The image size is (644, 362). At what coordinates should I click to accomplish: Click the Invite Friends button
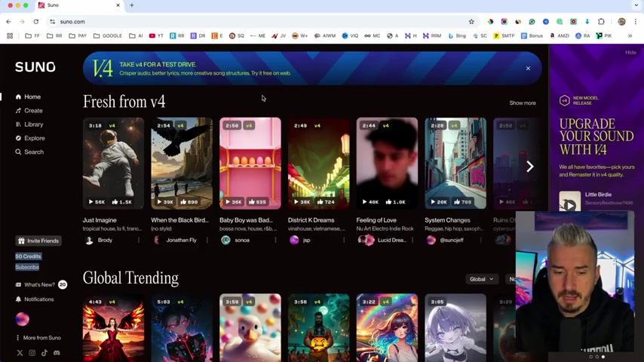[38, 241]
